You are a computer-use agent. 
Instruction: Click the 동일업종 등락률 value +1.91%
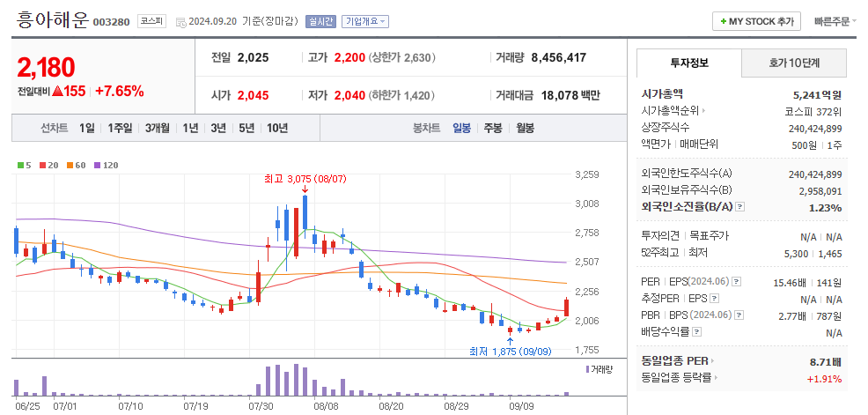824,379
